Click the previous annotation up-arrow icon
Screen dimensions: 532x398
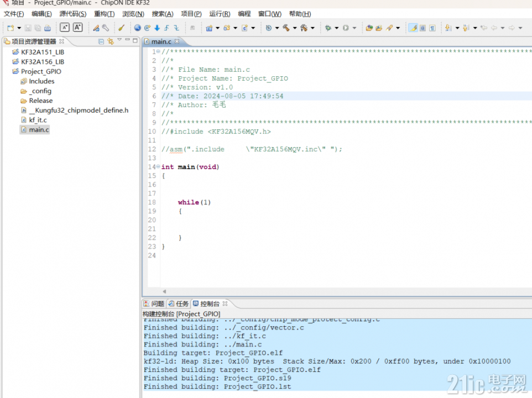pyautogui.click(x=466, y=28)
